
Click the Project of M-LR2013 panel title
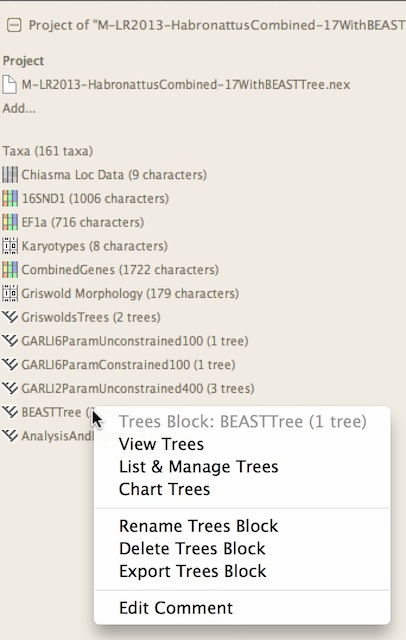217,25
